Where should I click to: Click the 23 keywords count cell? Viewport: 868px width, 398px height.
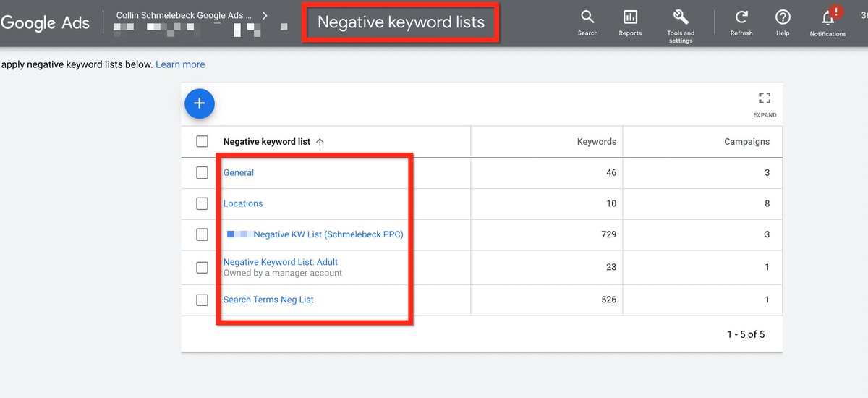[611, 267]
